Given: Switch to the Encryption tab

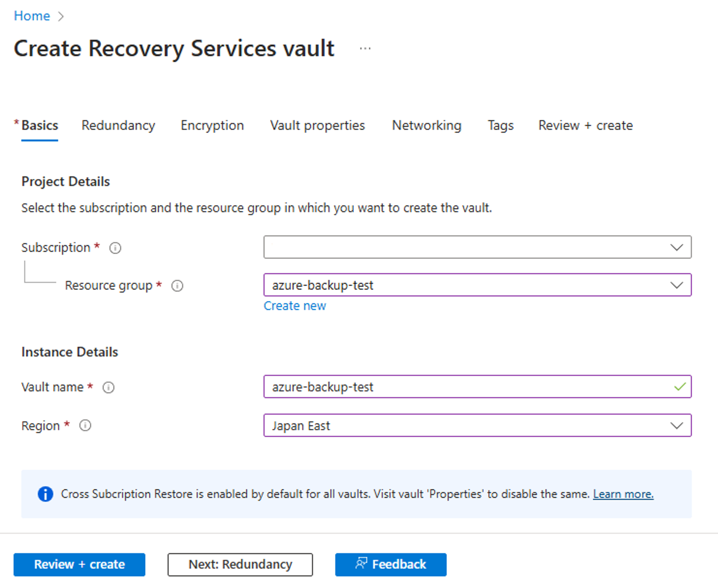Looking at the screenshot, I should (212, 125).
